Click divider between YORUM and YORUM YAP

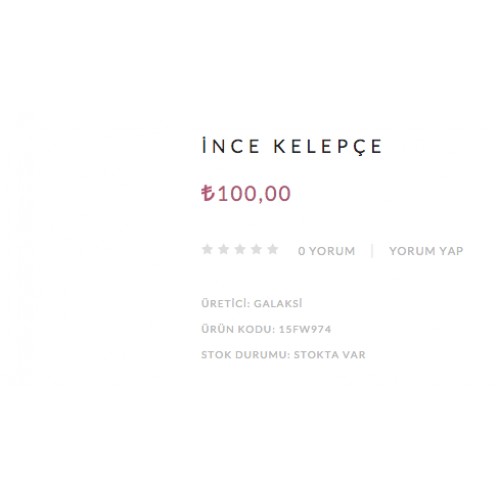pos(372,251)
